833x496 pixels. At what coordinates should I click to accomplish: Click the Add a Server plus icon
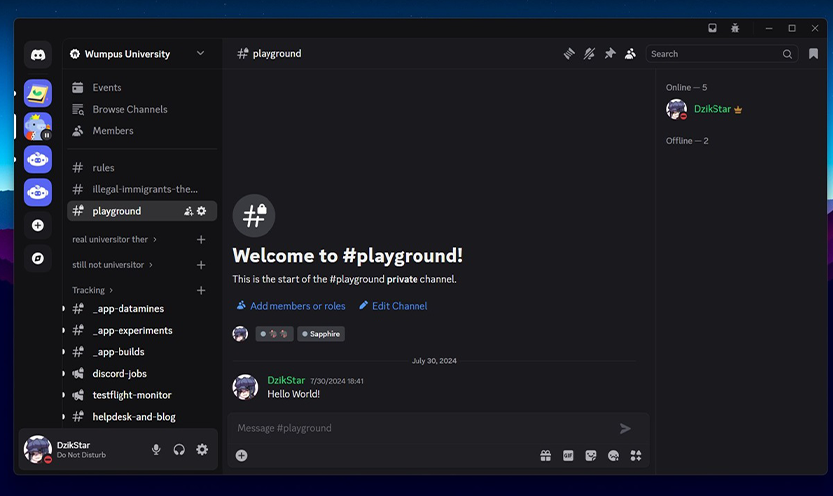click(38, 225)
